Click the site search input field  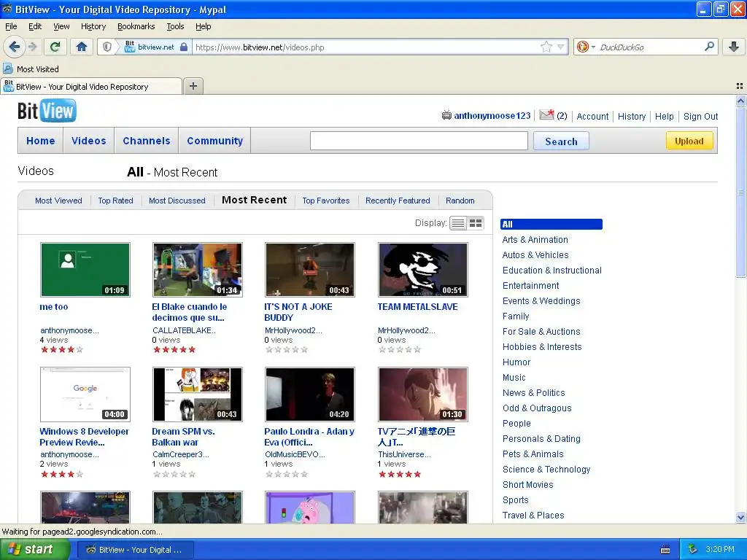click(419, 141)
